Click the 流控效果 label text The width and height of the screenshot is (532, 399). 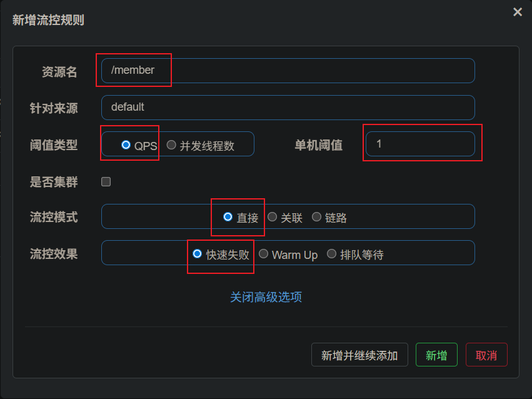point(54,254)
